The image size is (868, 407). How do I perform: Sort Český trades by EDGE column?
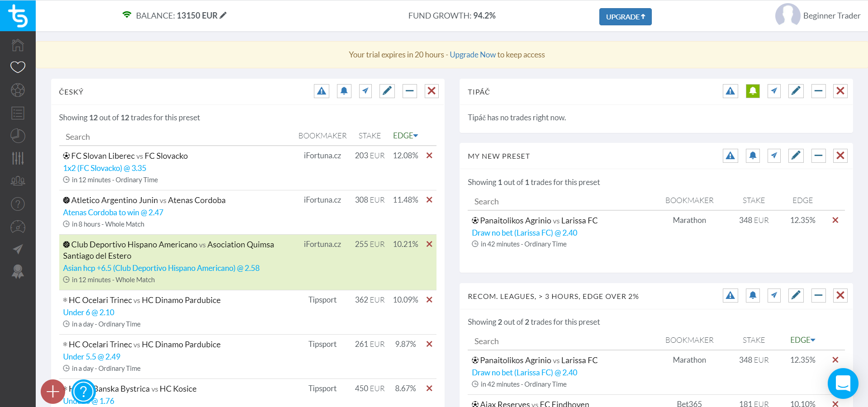405,136
